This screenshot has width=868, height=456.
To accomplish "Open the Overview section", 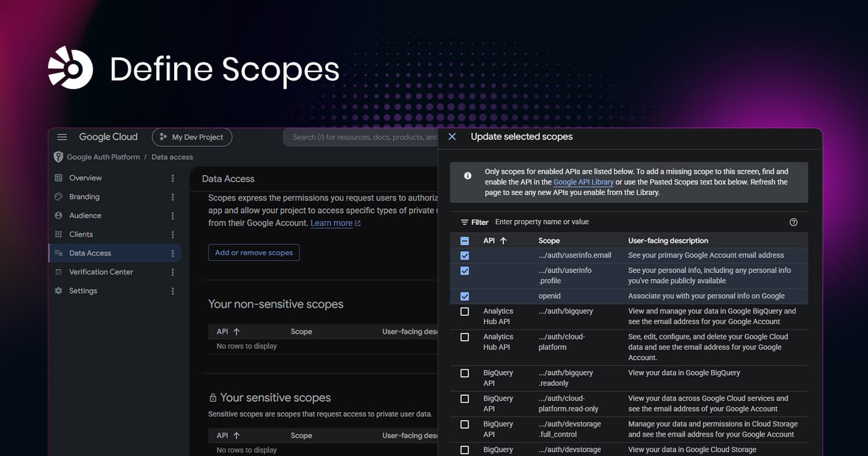I will pos(85,178).
